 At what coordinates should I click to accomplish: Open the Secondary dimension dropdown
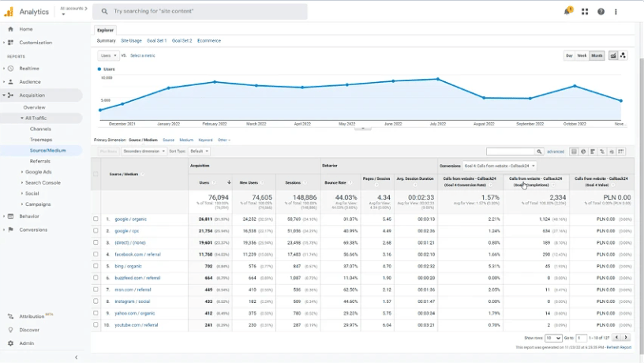[x=143, y=152]
